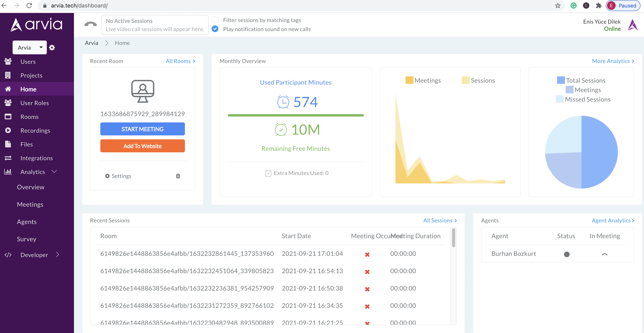The width and height of the screenshot is (644, 333).
Task: Expand the Developer sidebar section
Action: tap(58, 255)
